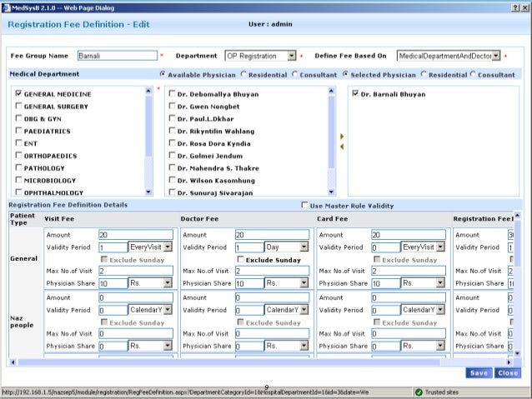The image size is (532, 399).
Task: Click the help question mark in title bar
Action: [x=515, y=7]
